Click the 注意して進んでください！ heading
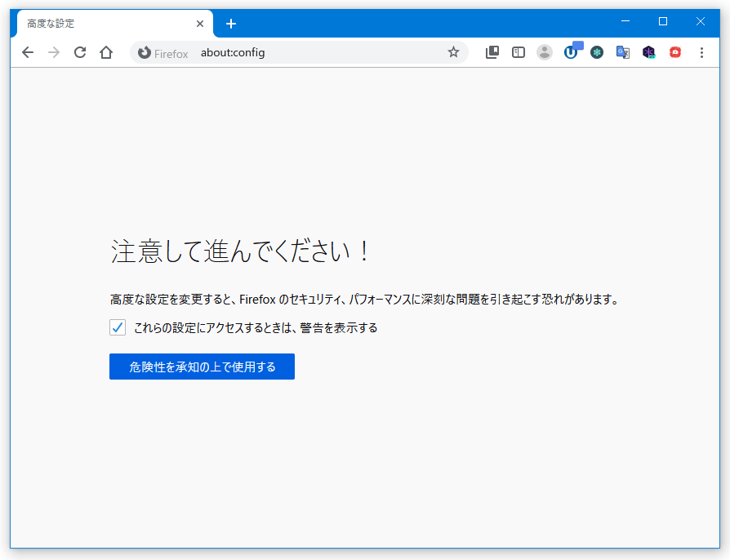730x560 pixels. (x=241, y=251)
